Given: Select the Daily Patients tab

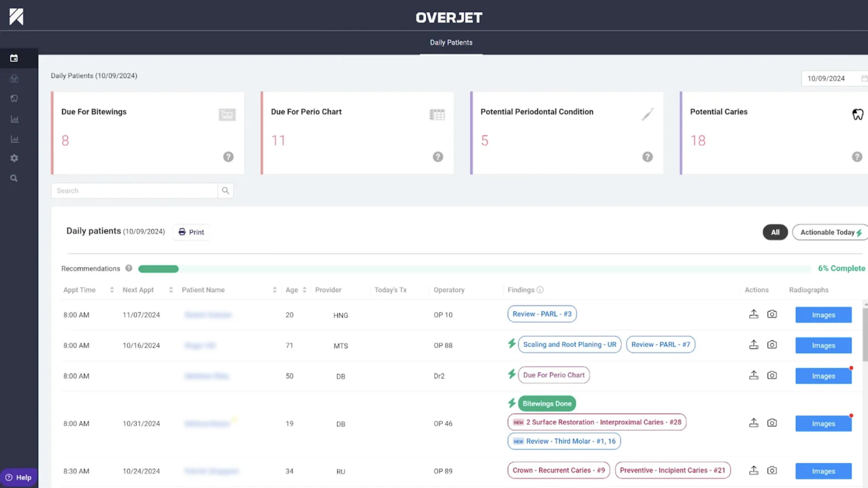Looking at the screenshot, I should pos(451,43).
